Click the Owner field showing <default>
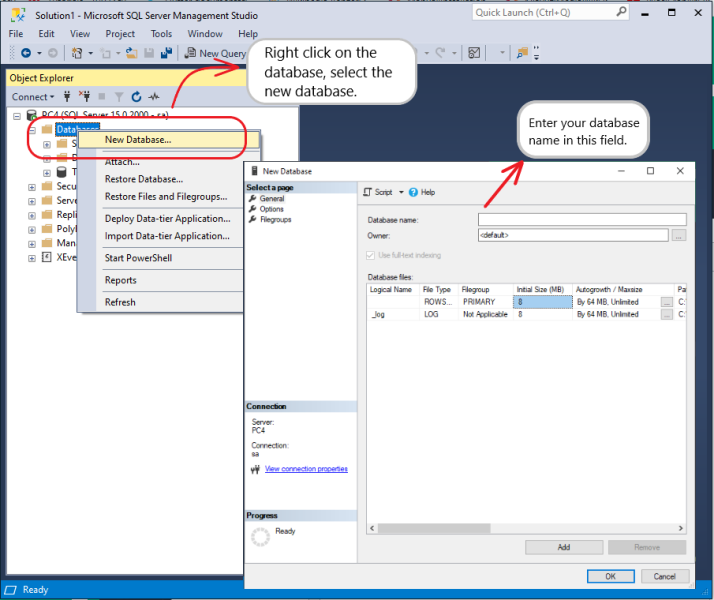The height and width of the screenshot is (600, 714). pyautogui.click(x=573, y=235)
